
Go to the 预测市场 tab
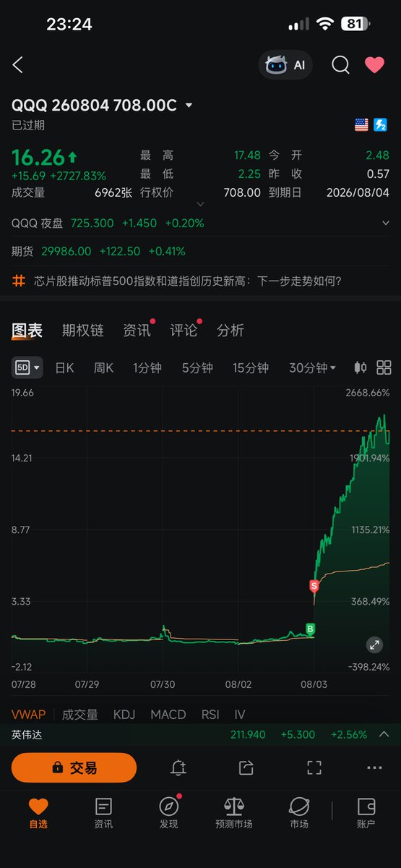(234, 813)
